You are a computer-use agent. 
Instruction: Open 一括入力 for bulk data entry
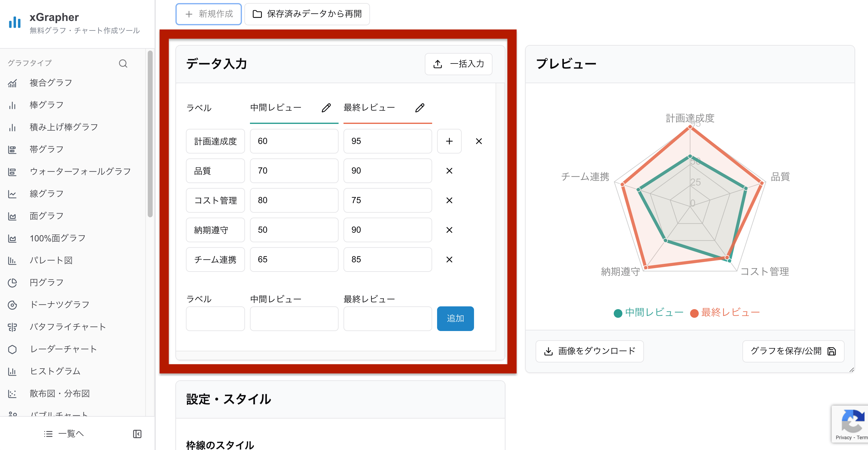click(458, 64)
